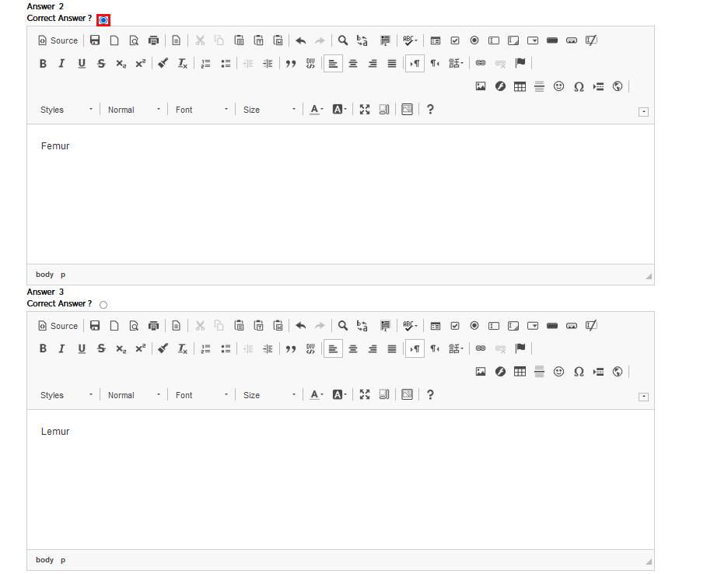Open Background Color picker in Answer 2 editor

coord(339,110)
